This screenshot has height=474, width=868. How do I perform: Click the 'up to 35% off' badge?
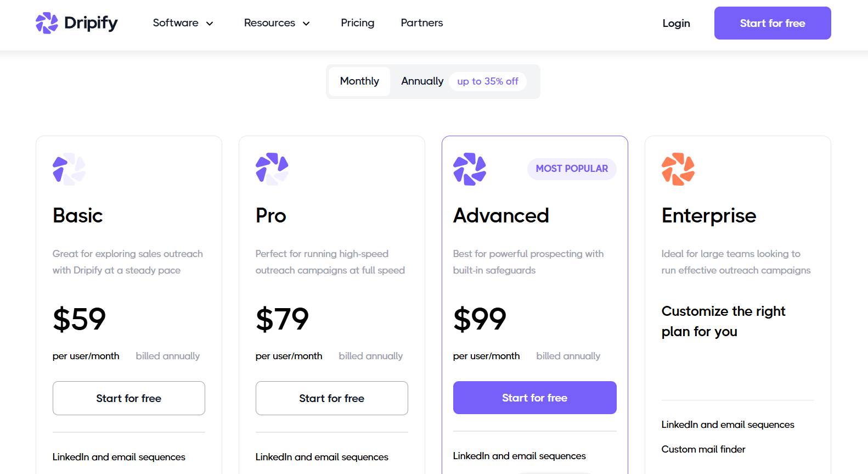coord(487,81)
